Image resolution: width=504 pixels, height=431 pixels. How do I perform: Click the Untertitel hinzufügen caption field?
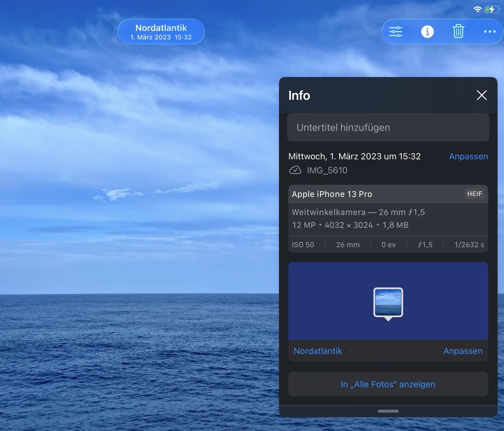[x=388, y=128]
